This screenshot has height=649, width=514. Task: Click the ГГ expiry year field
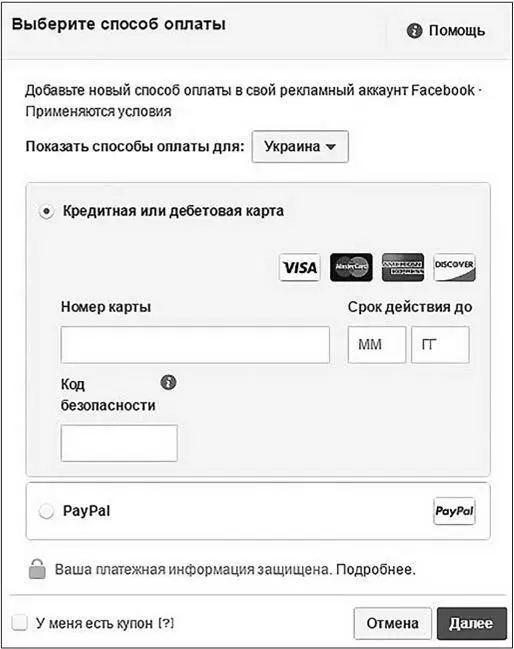pyautogui.click(x=440, y=344)
